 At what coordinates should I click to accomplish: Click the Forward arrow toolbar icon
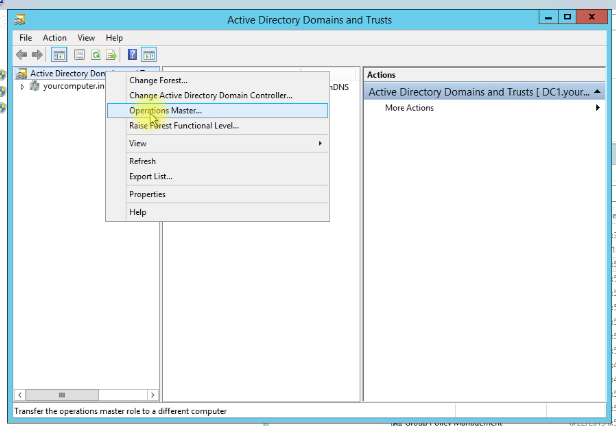[37, 55]
